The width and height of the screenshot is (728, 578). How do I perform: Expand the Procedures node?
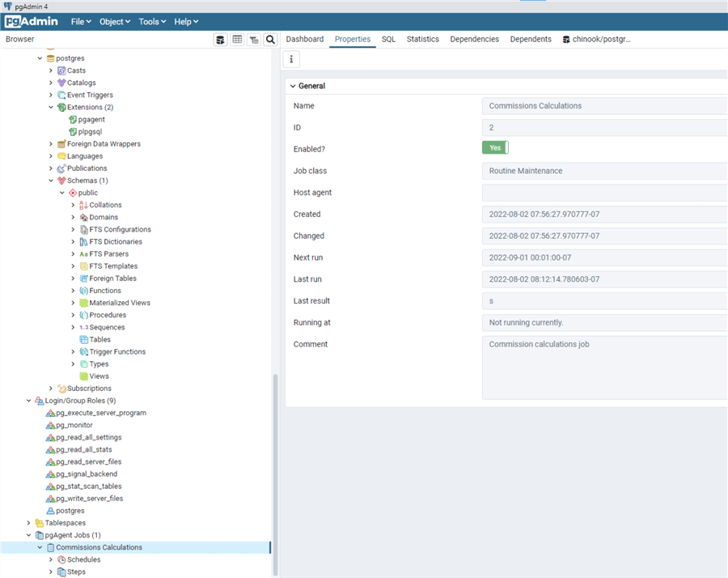pyautogui.click(x=73, y=315)
